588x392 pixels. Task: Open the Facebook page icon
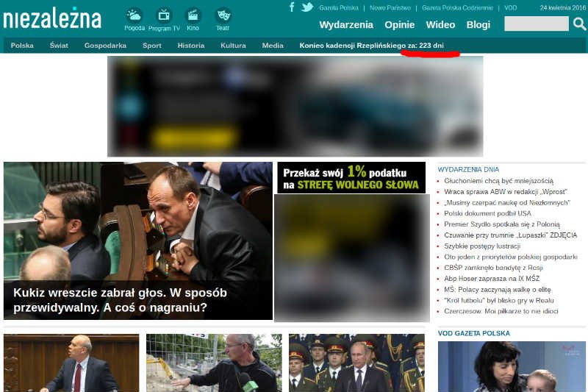point(292,7)
